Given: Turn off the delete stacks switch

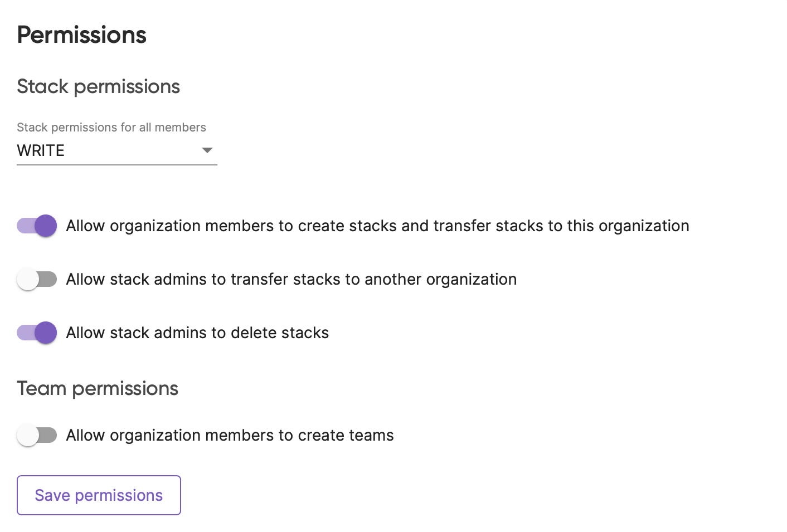Looking at the screenshot, I should coord(37,333).
